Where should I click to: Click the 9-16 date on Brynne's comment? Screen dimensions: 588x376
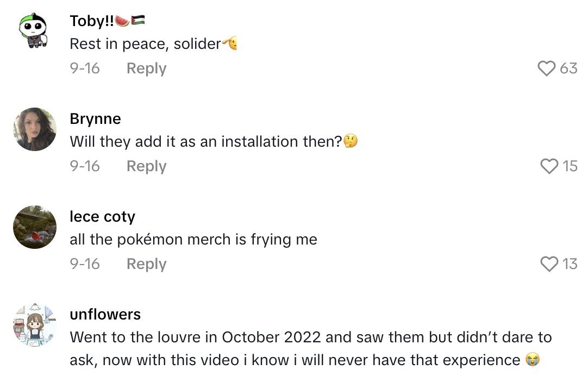(85, 166)
